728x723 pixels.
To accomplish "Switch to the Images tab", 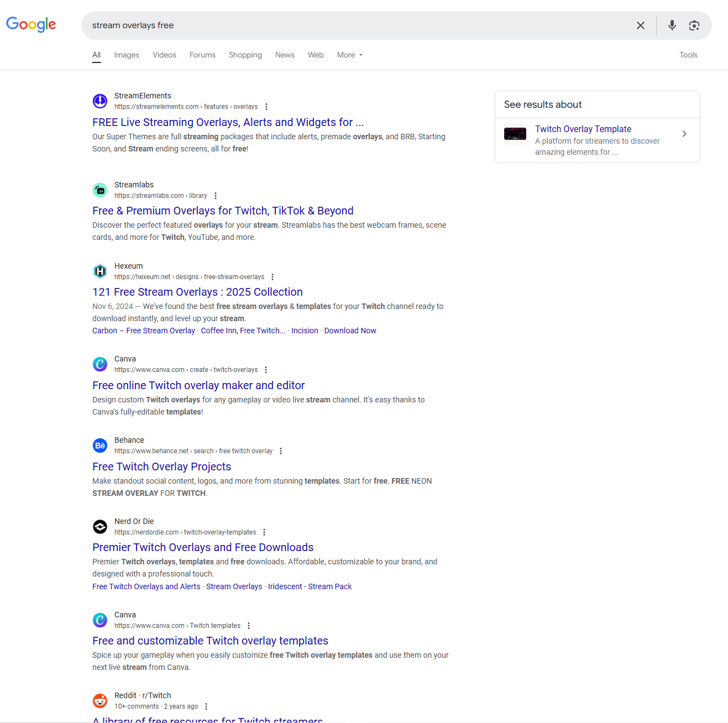I will (127, 55).
